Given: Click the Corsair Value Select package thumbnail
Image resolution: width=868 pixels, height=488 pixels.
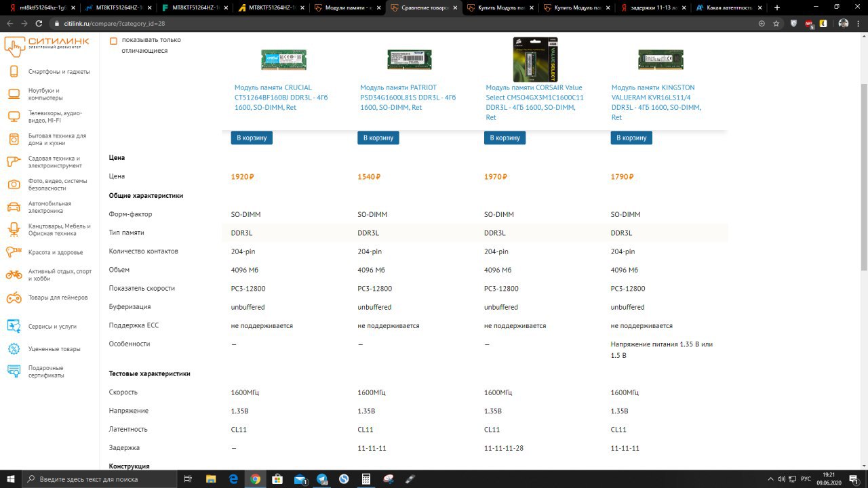Looking at the screenshot, I should [535, 59].
